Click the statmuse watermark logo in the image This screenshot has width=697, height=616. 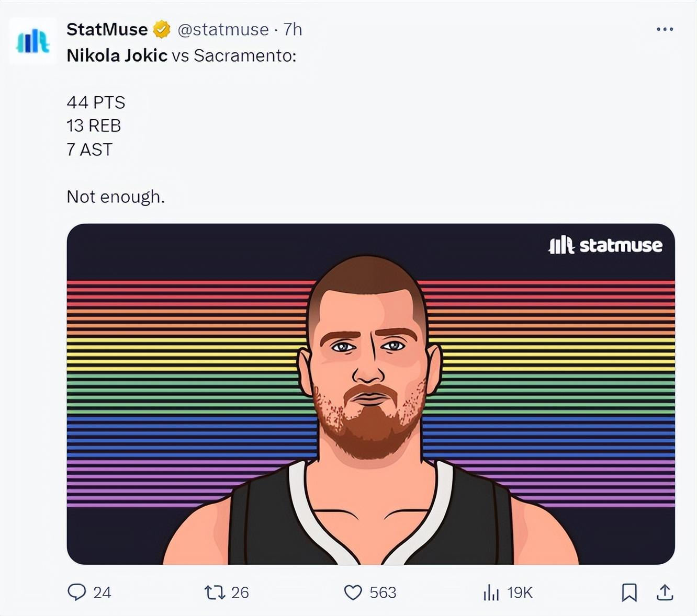pos(605,245)
